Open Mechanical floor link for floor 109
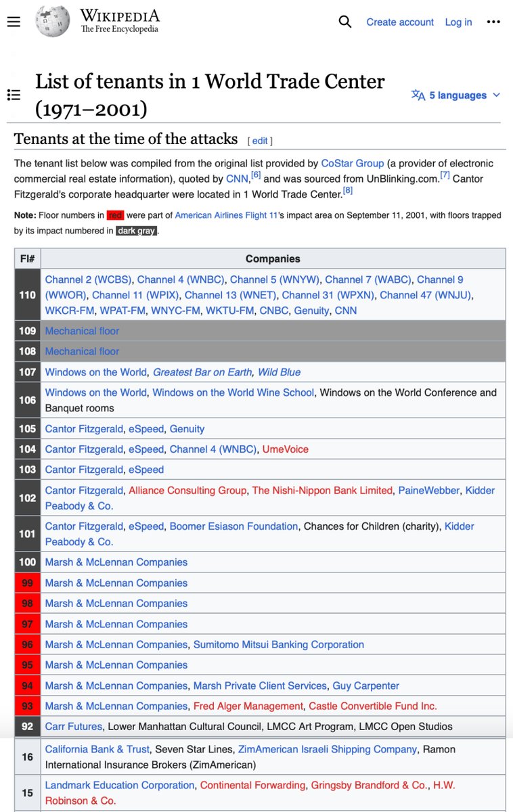This screenshot has width=513, height=812. click(82, 331)
